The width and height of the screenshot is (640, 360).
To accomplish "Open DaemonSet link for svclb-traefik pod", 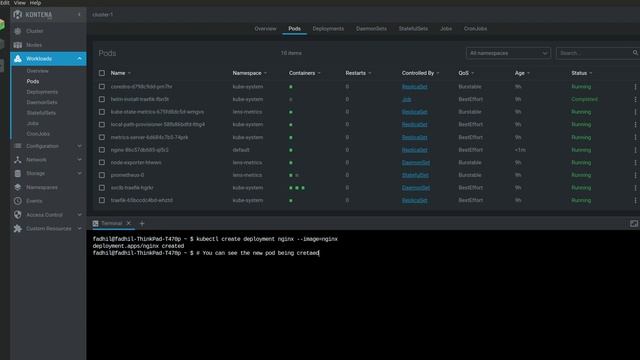I will tap(416, 188).
